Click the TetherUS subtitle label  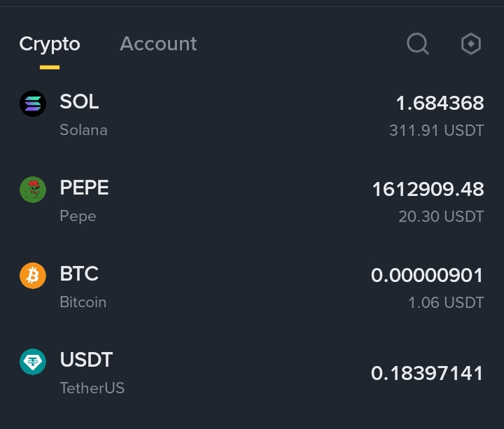[x=92, y=388]
